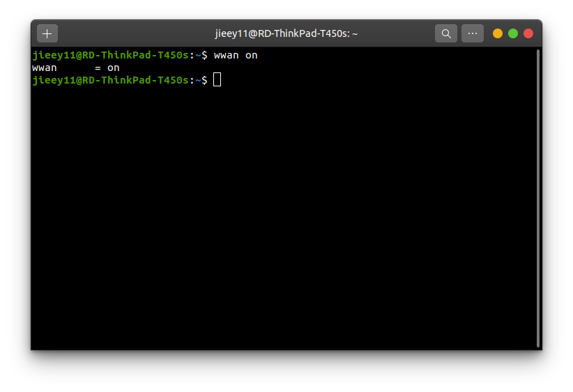Viewport: 573px width, 392px height.
Task: Click the blue tilde in the last prompt
Action: 198,80
